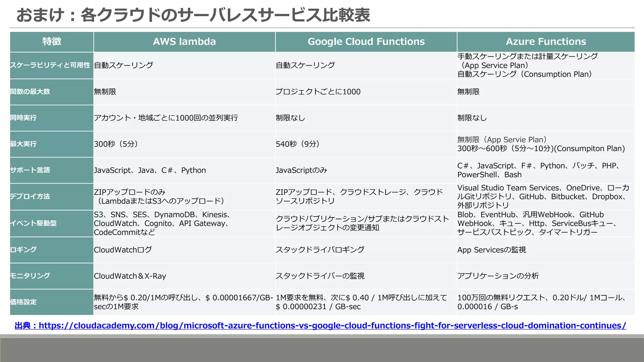Select the 'スケーラビリティと可用性' row label

tap(52, 65)
